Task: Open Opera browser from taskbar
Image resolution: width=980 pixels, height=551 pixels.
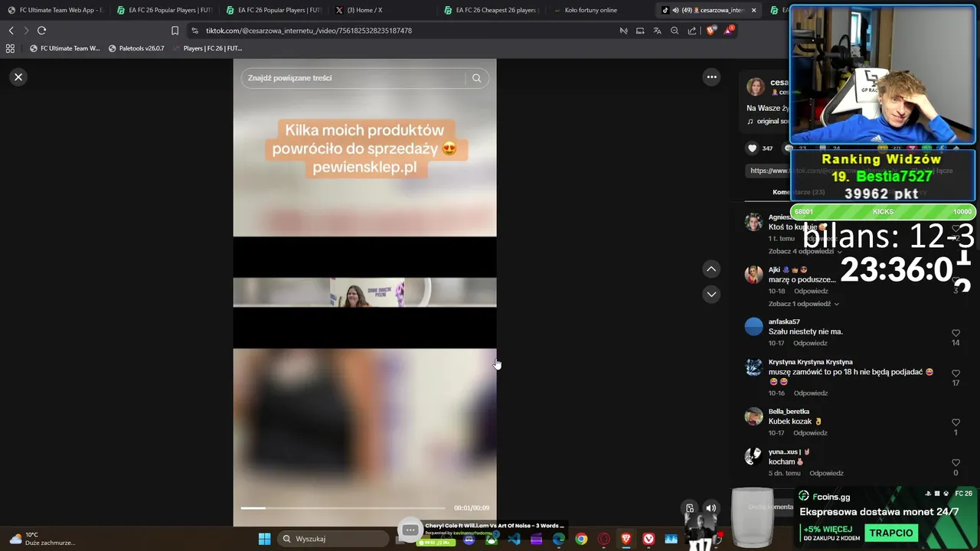Action: 604,539
